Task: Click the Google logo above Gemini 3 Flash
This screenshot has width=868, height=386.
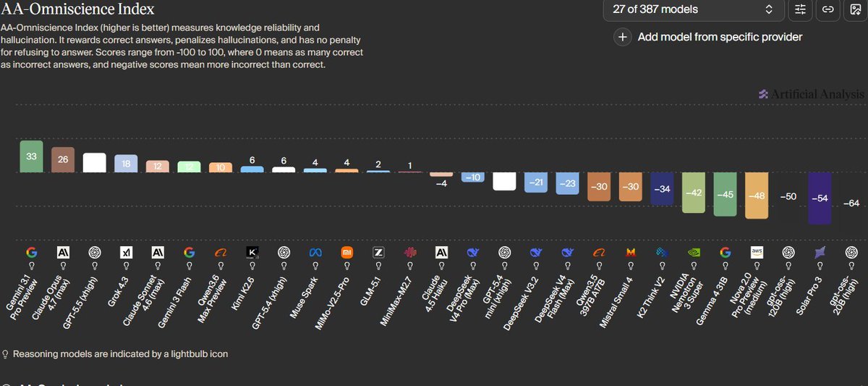Action: click(190, 253)
